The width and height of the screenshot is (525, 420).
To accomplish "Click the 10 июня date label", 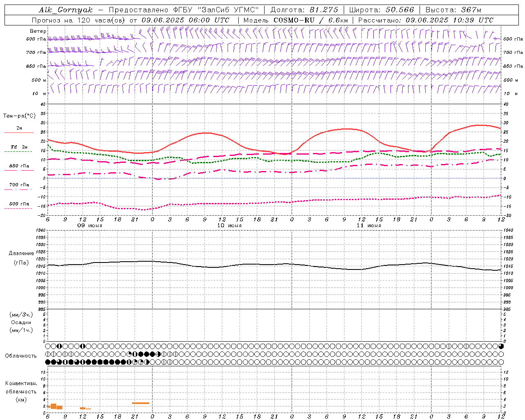I will [229, 226].
